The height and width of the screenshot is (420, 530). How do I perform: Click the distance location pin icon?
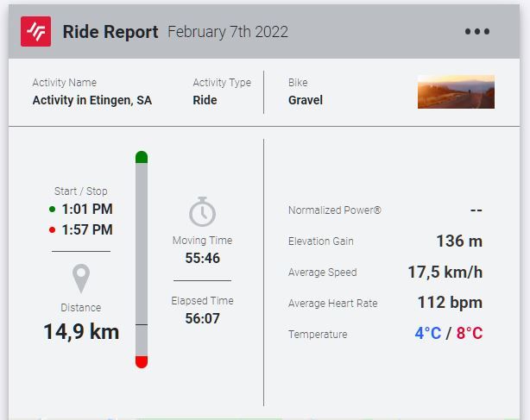tap(81, 279)
